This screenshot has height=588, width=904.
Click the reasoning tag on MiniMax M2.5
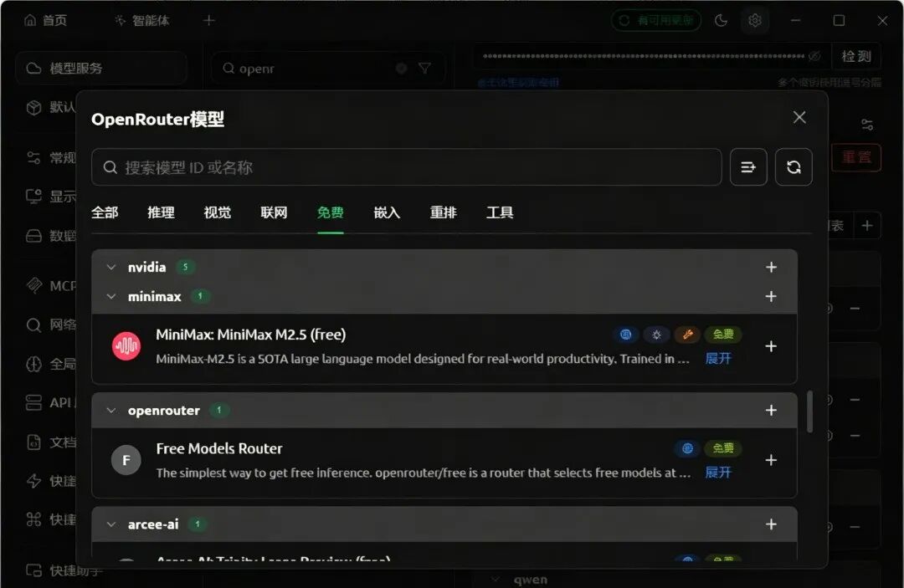pyautogui.click(x=656, y=335)
